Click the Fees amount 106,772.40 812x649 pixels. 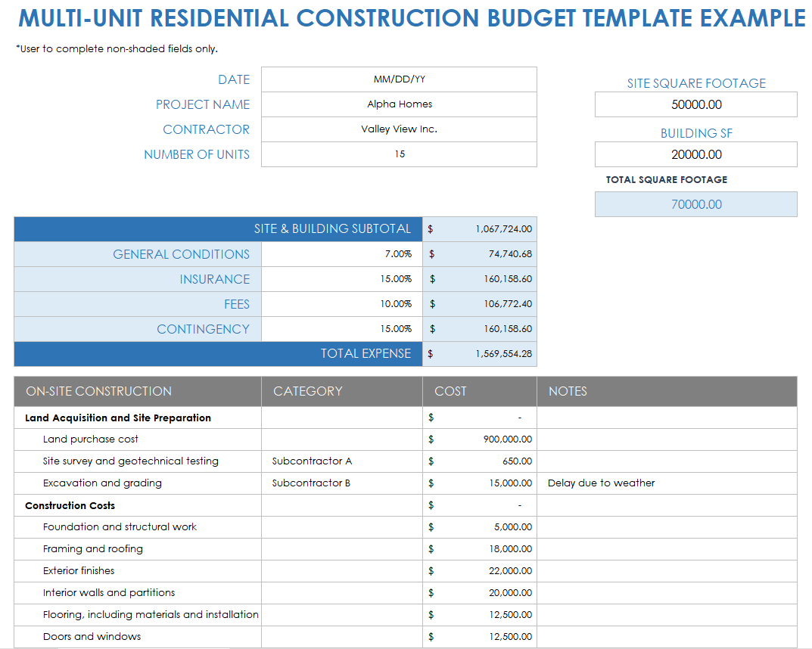[x=480, y=304]
